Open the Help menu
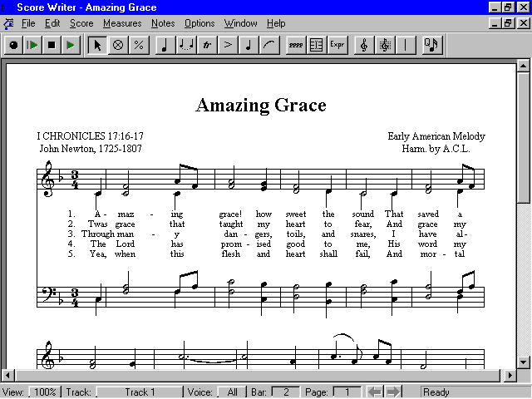 coord(276,23)
